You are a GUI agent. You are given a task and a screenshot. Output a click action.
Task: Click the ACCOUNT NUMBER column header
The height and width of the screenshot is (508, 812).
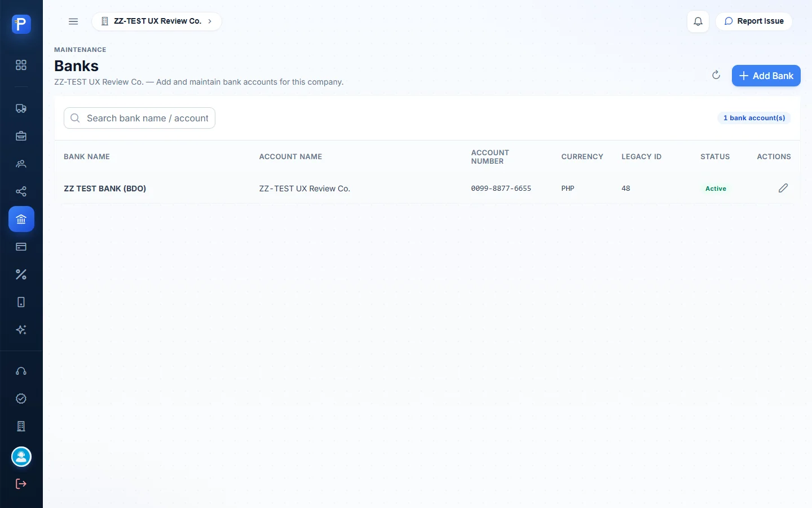click(x=490, y=157)
